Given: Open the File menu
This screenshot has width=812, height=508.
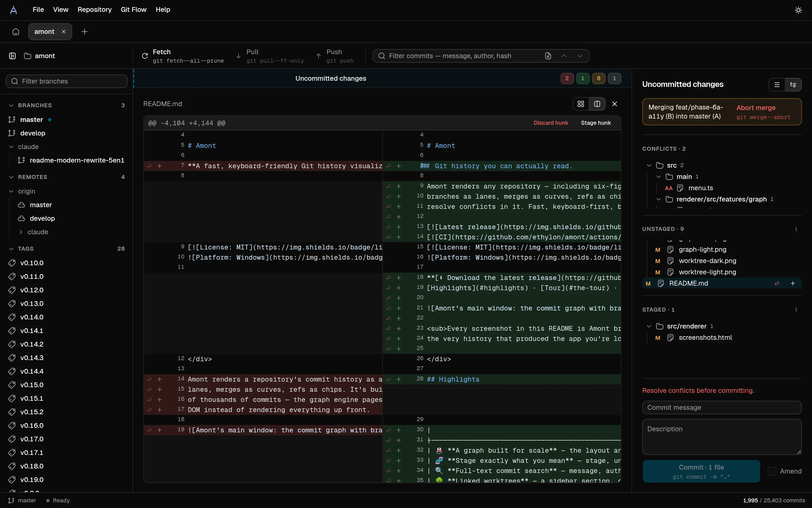Looking at the screenshot, I should click(38, 10).
